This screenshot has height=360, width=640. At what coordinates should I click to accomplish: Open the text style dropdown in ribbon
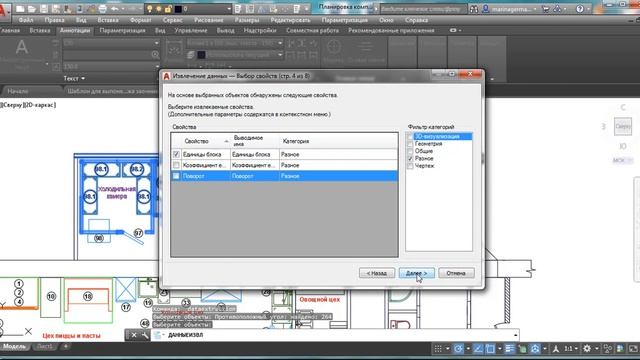coord(156,43)
